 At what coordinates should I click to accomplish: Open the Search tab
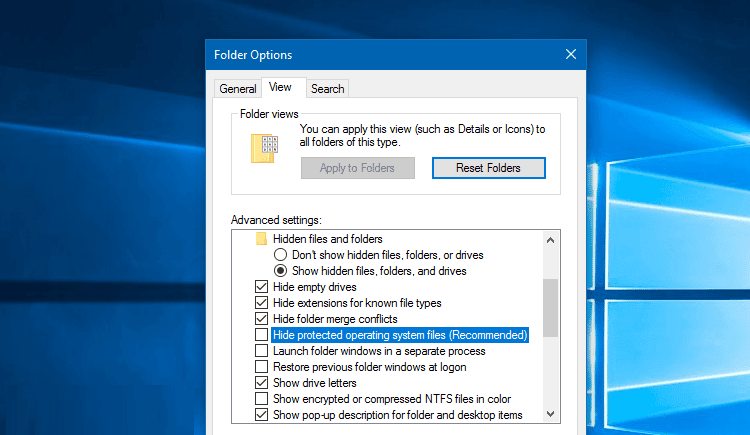pos(328,89)
